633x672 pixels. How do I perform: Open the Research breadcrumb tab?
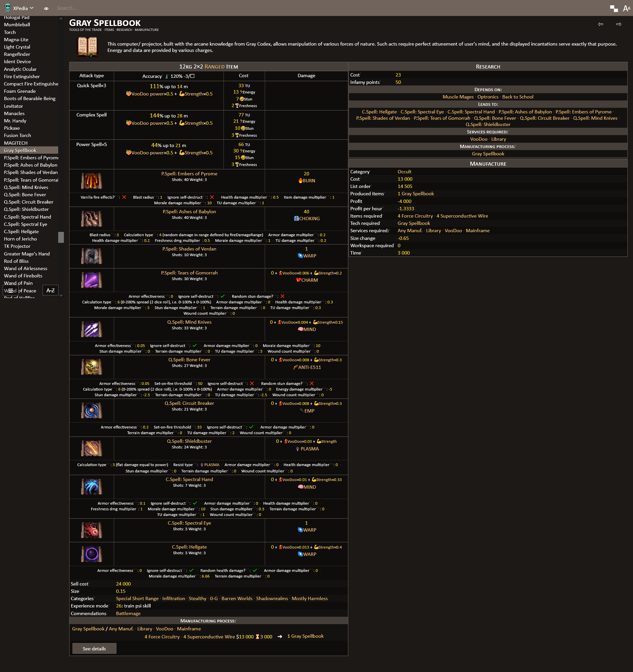[x=124, y=30]
